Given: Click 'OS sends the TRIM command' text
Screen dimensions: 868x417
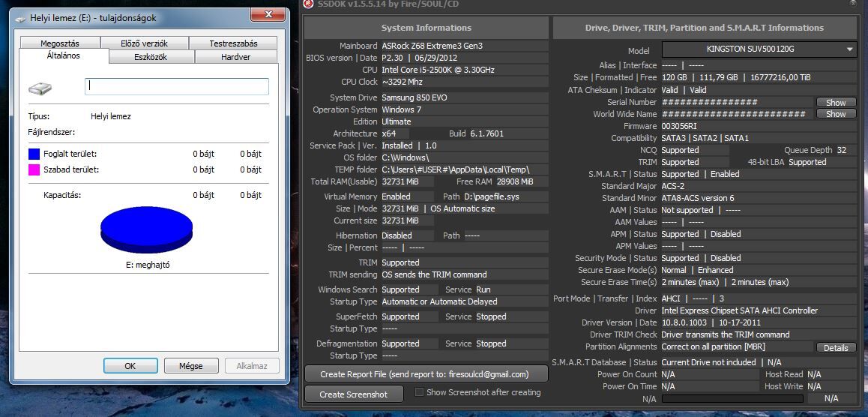Looking at the screenshot, I should click(435, 274).
